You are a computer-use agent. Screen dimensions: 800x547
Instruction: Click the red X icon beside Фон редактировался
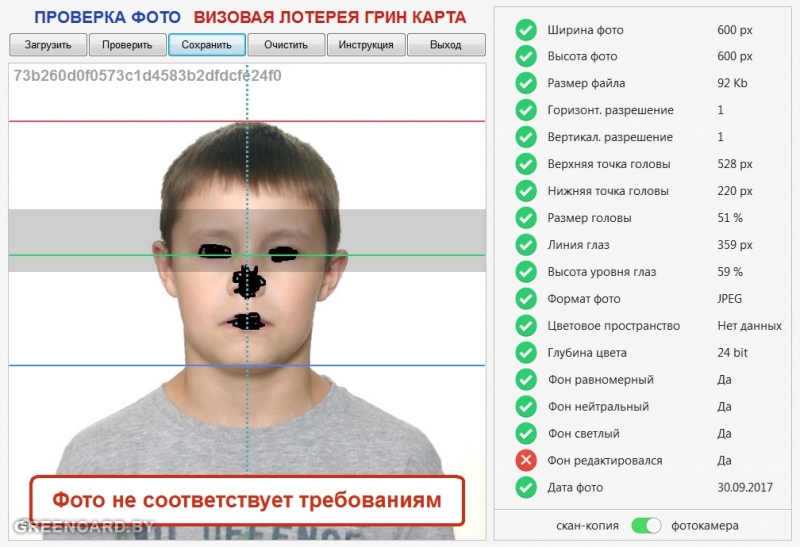[x=526, y=461]
